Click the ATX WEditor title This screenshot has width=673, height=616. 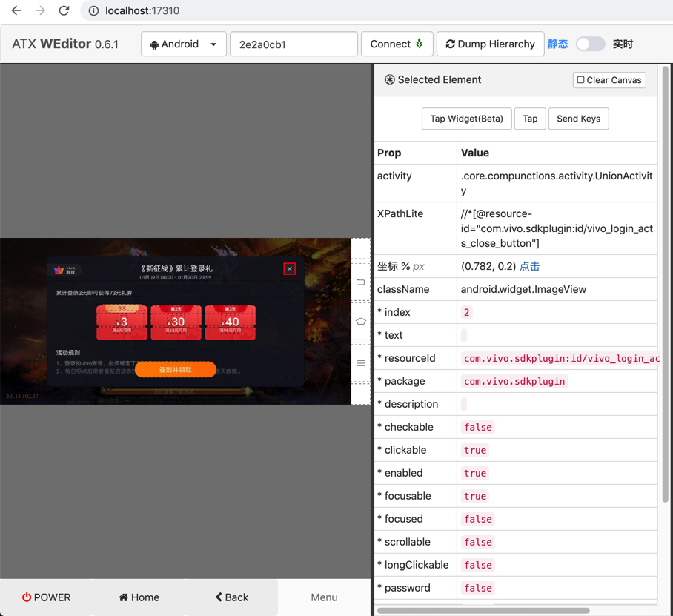64,44
